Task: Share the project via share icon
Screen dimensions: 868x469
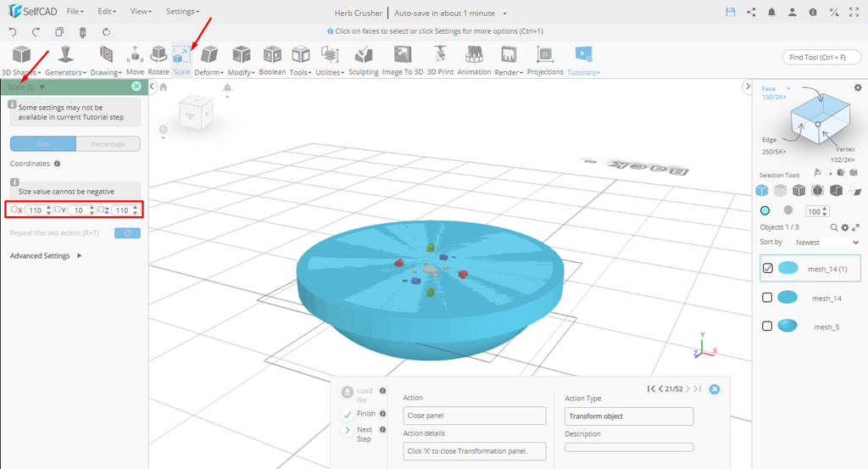Action: [x=751, y=12]
